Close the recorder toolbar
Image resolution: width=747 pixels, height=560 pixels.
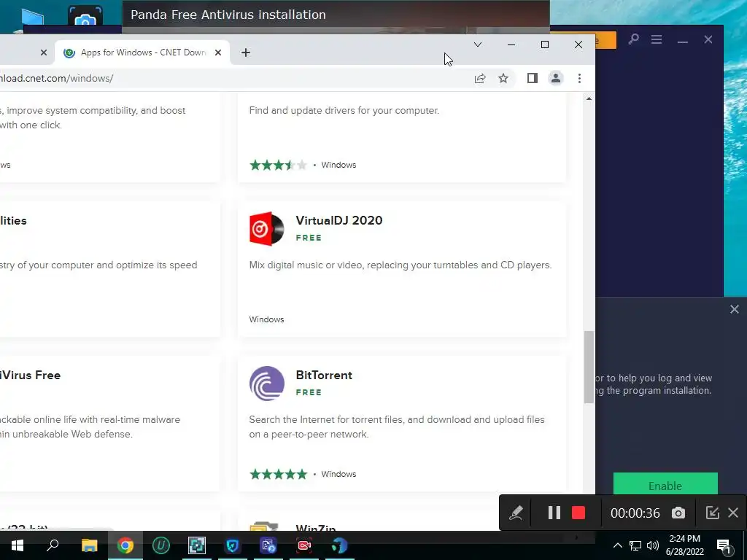coord(733,513)
